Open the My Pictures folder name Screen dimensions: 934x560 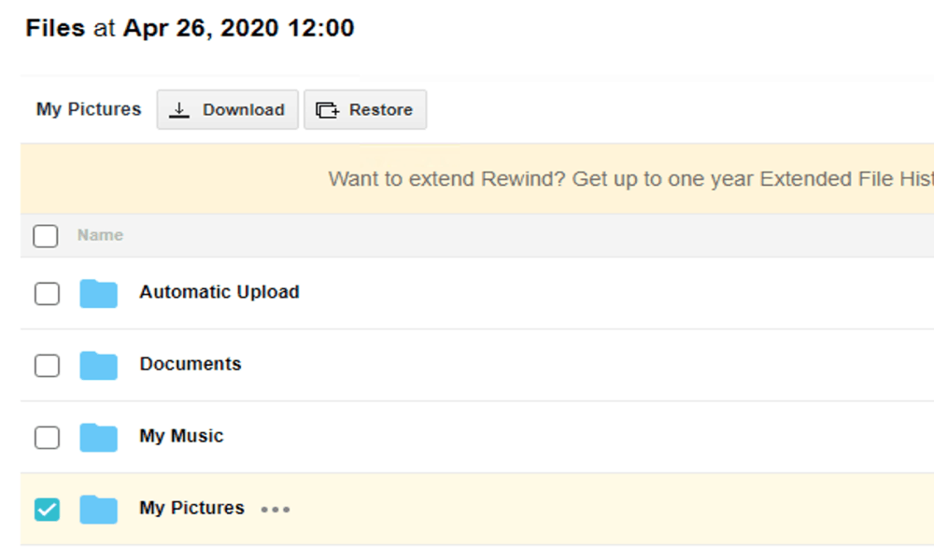pyautogui.click(x=191, y=508)
